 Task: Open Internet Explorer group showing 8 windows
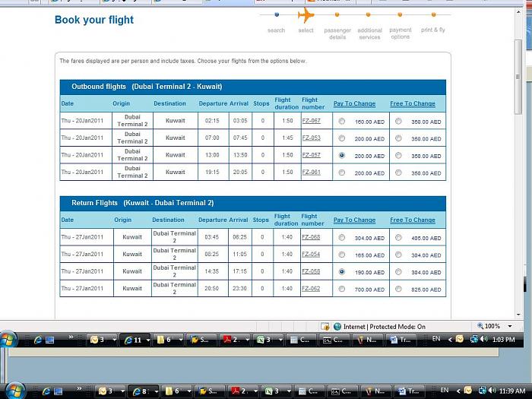tap(144, 391)
